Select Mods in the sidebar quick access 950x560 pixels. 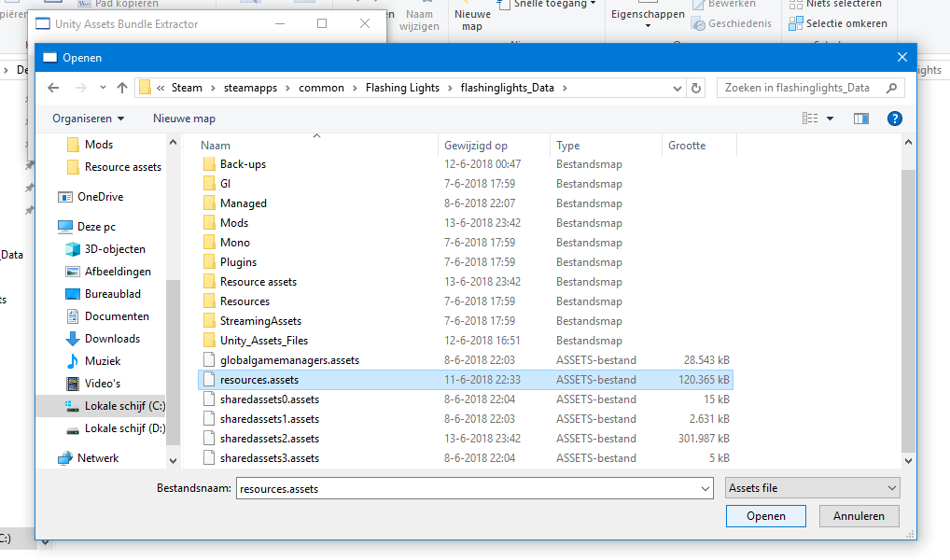pyautogui.click(x=98, y=145)
